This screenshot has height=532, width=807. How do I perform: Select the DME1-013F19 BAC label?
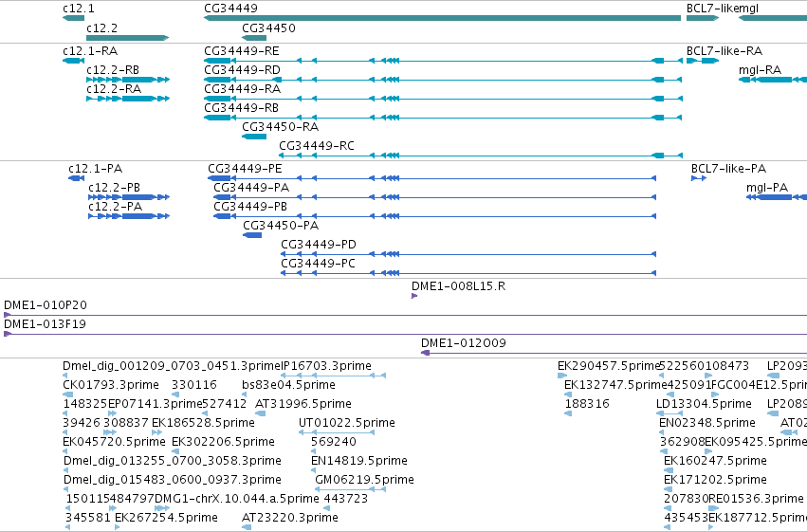[x=45, y=324]
